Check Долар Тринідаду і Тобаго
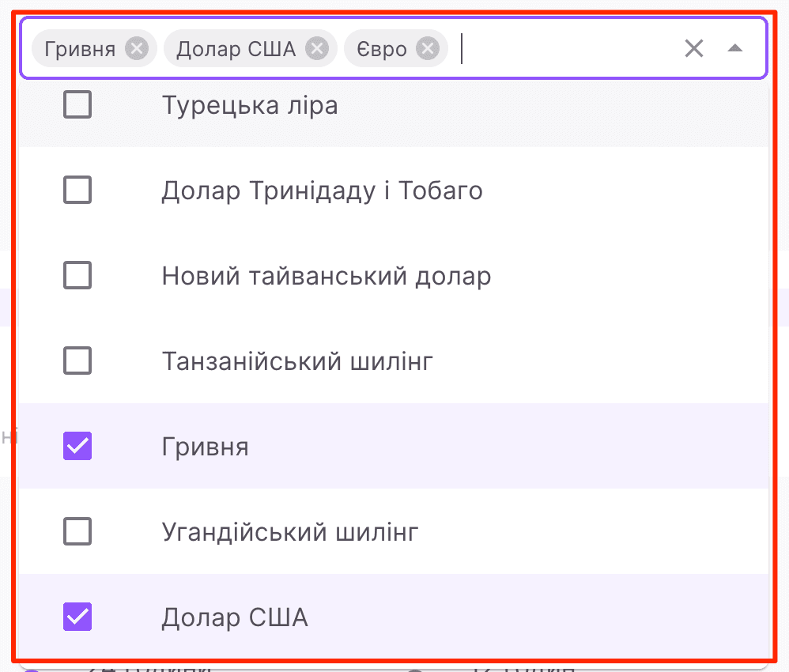Image resolution: width=789 pixels, height=672 pixels. [x=77, y=190]
